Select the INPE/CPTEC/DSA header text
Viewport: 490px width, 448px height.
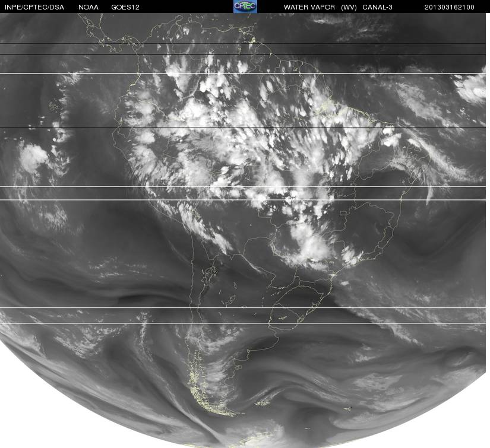coord(34,7)
